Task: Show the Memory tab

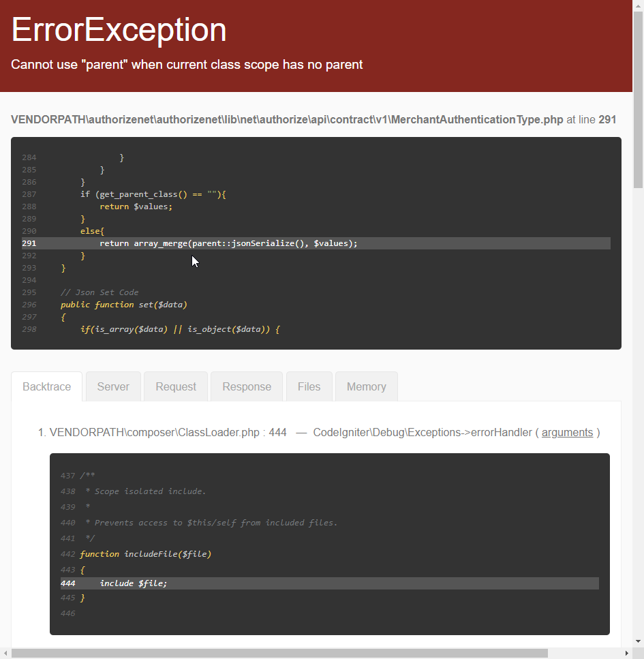Action: [x=366, y=386]
